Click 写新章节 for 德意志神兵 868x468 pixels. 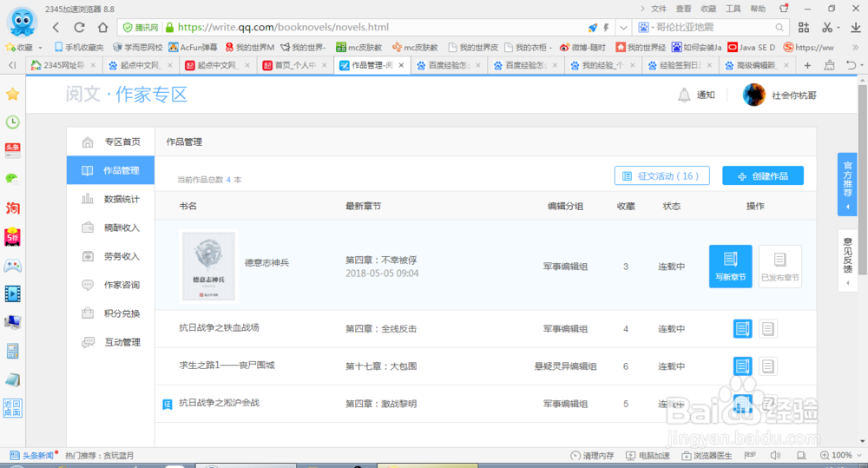pos(731,267)
